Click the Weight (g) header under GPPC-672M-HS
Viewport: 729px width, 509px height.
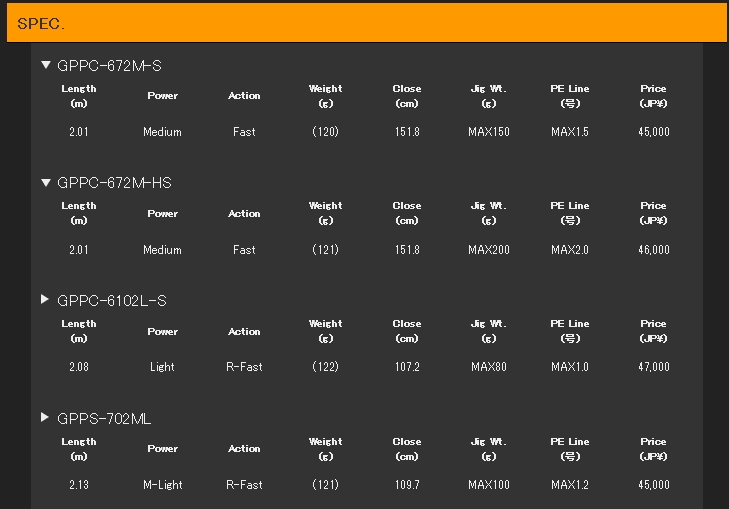[325, 213]
